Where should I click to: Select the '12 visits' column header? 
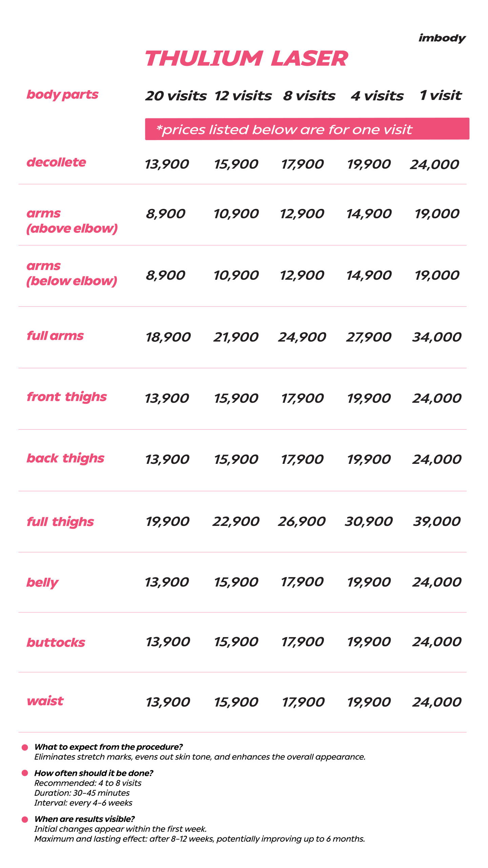click(x=243, y=96)
